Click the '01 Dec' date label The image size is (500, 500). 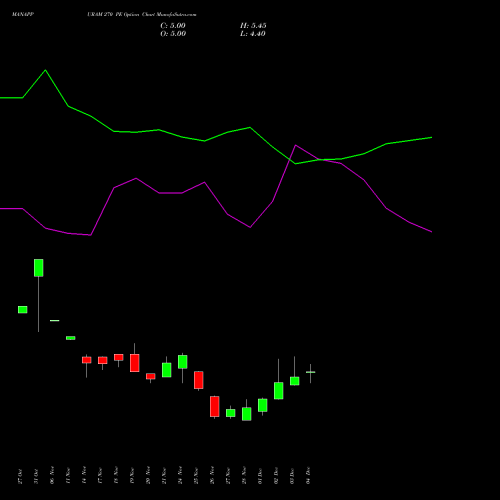pos(260,476)
